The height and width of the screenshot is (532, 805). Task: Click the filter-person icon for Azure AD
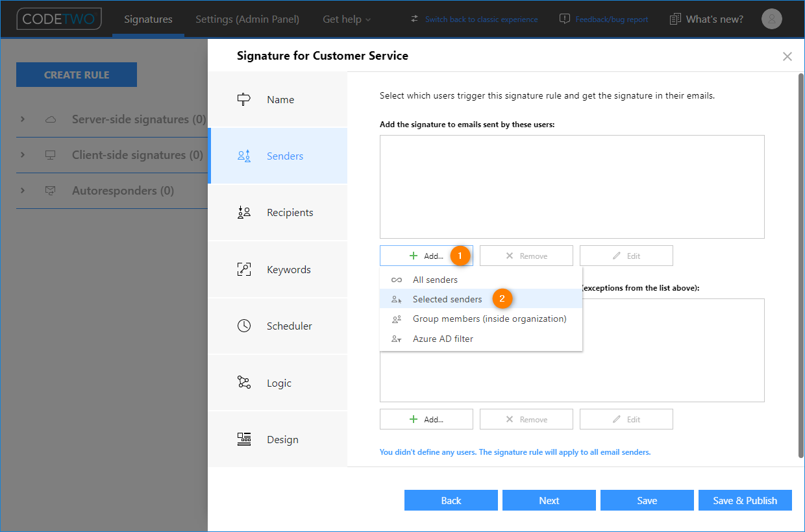[x=397, y=339]
